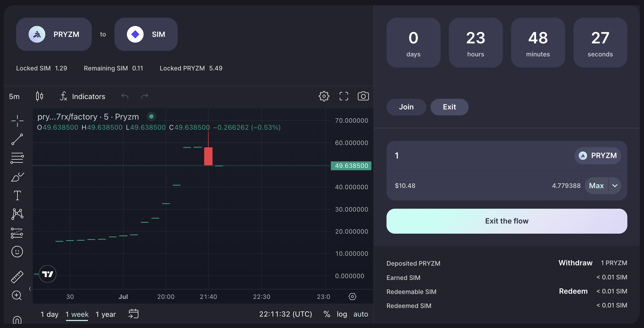The image size is (644, 328).
Task: Select the 1 week range
Action: tap(77, 314)
